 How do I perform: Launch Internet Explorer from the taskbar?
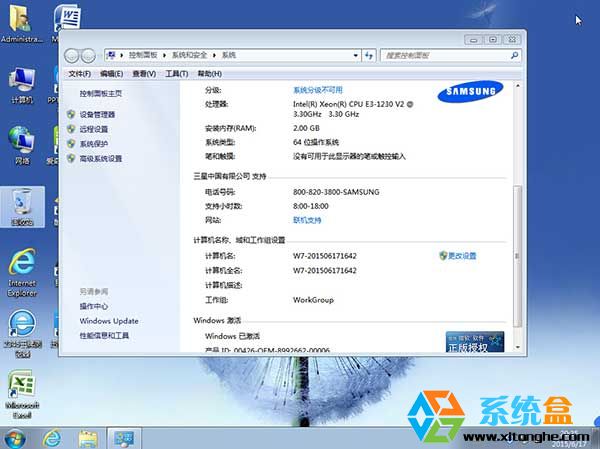pos(52,438)
